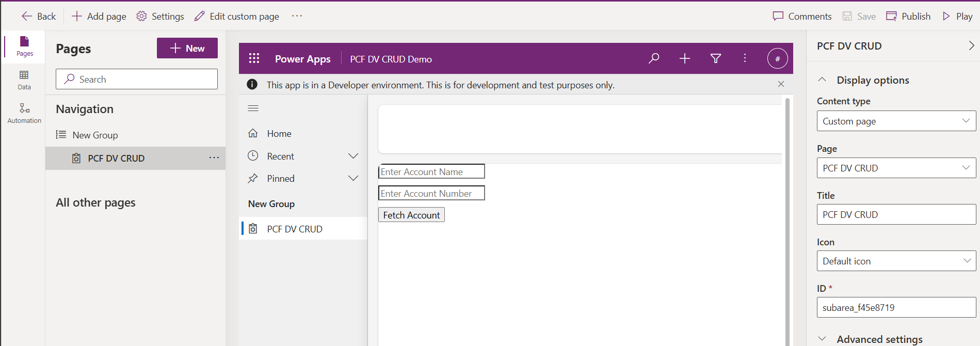Click the Fetch Account button
980x346 pixels.
tap(411, 215)
